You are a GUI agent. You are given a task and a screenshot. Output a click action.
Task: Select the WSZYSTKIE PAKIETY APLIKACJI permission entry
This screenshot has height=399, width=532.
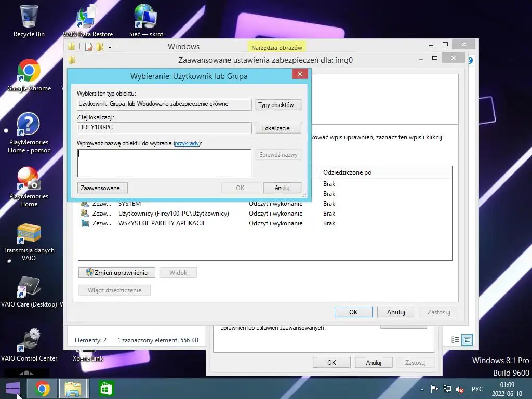(264, 223)
